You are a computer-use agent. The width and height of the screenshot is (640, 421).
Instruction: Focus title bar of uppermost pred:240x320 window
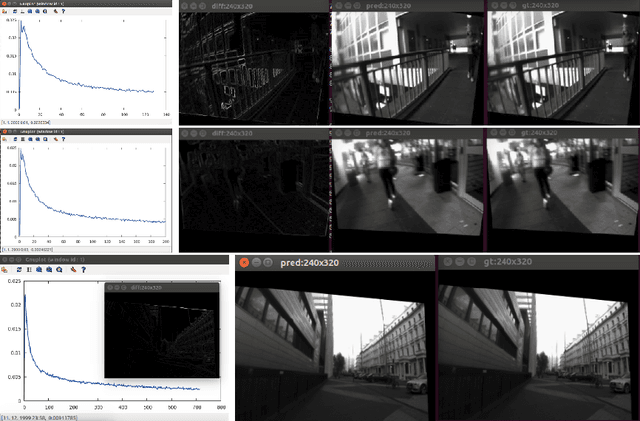(408, 6)
